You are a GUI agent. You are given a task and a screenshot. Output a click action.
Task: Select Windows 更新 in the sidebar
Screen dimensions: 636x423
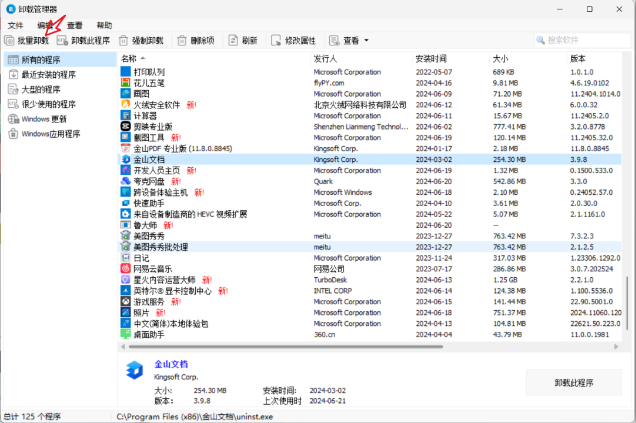pos(42,118)
